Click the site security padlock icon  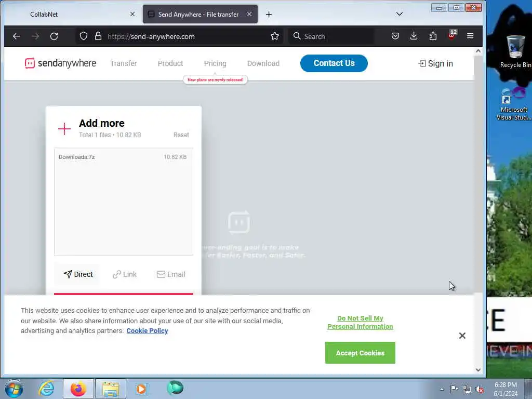pos(98,36)
